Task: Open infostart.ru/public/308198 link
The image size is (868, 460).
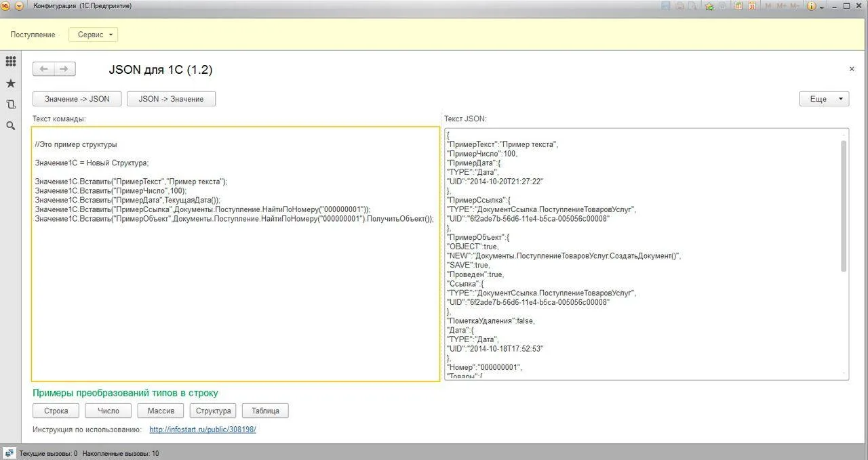Action: pos(203,430)
